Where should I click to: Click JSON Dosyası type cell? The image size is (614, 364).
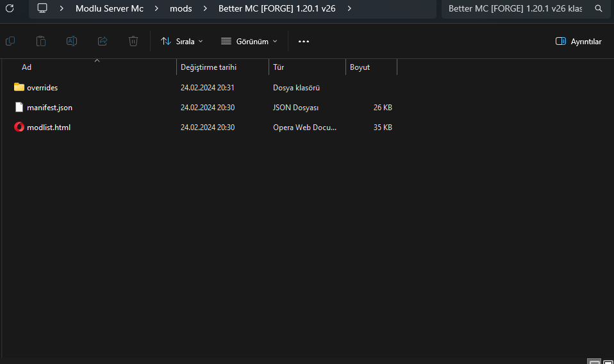point(295,107)
